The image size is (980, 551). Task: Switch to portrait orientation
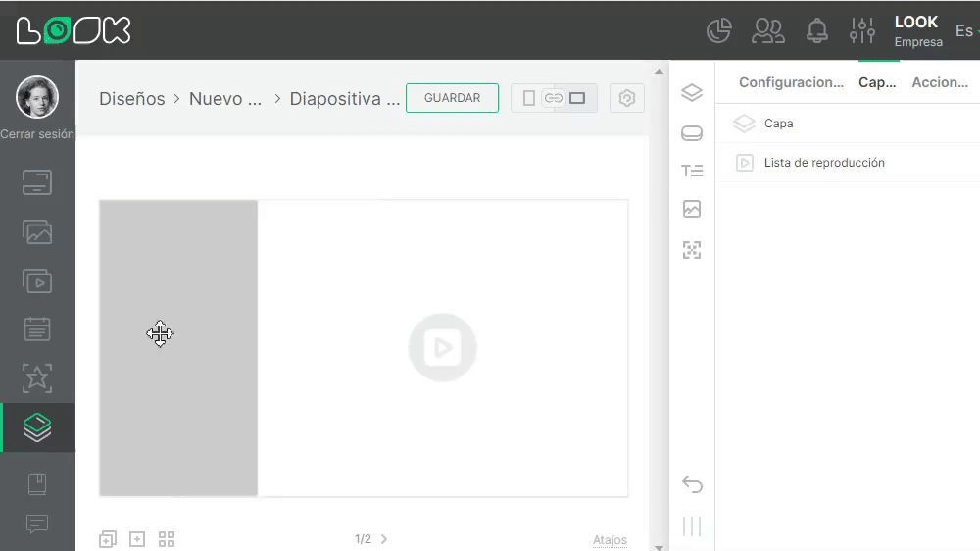(x=529, y=98)
